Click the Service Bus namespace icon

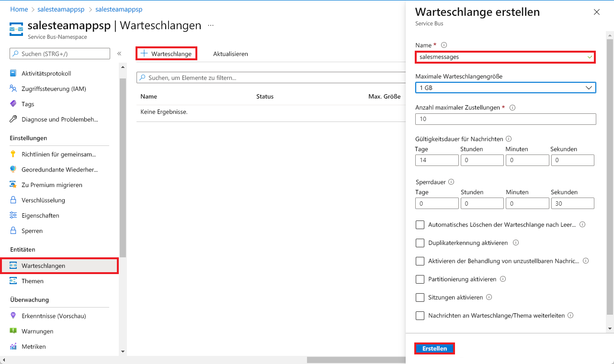click(16, 29)
